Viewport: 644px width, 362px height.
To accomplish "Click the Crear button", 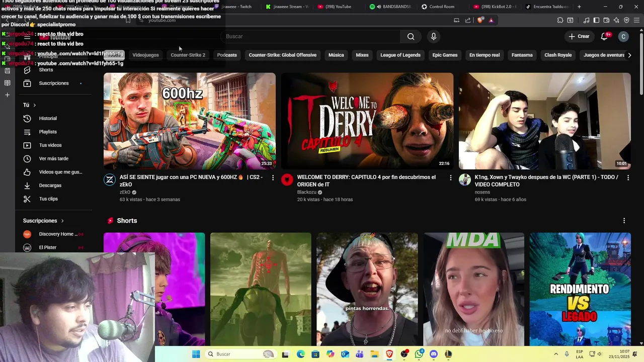I will pyautogui.click(x=579, y=36).
